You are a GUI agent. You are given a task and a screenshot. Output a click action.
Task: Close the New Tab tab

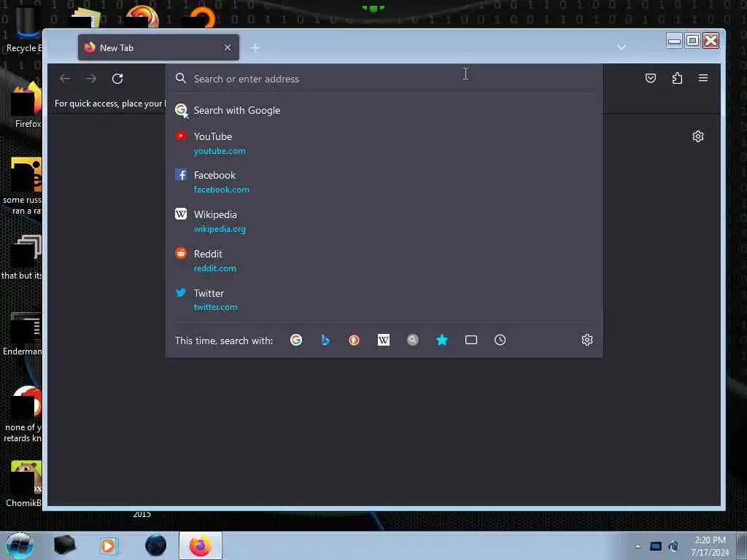click(x=228, y=47)
